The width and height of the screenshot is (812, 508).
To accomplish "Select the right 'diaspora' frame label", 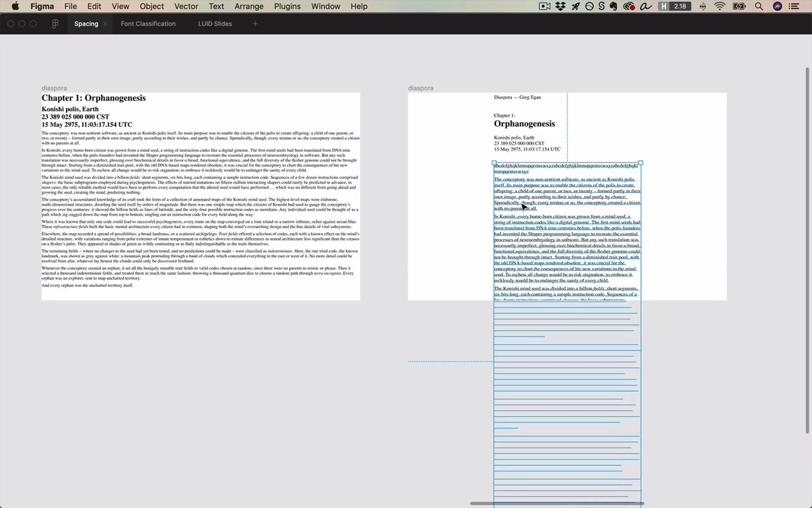I will pyautogui.click(x=421, y=88).
